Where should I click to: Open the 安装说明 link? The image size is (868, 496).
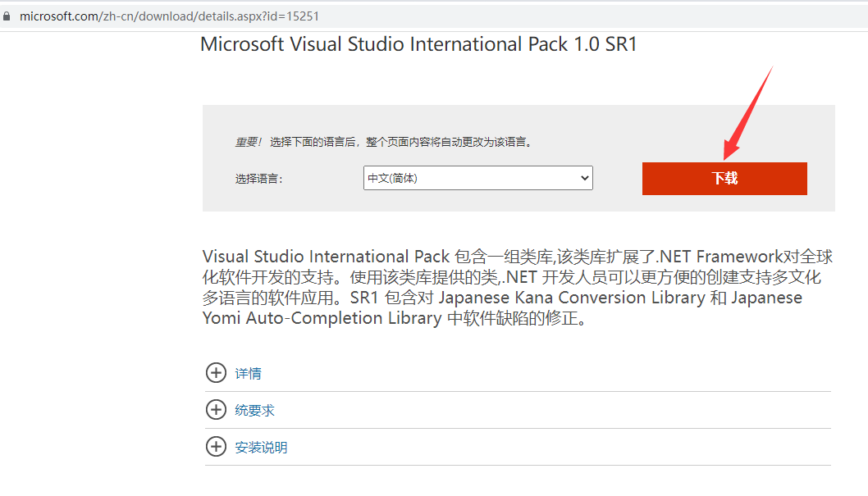point(261,448)
